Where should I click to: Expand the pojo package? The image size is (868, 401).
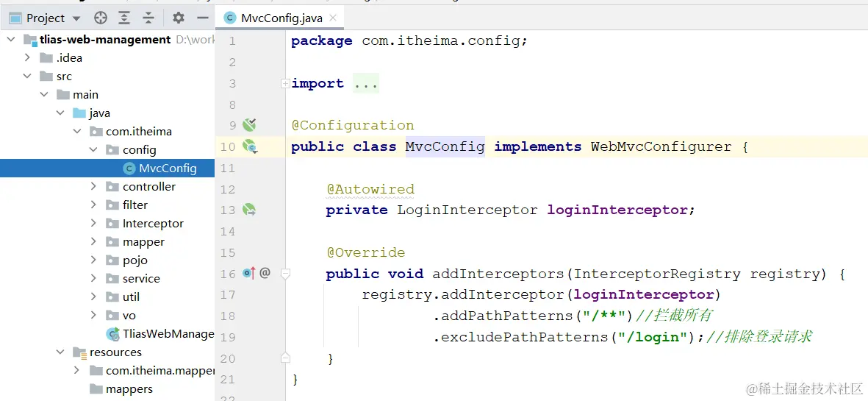pyautogui.click(x=93, y=260)
